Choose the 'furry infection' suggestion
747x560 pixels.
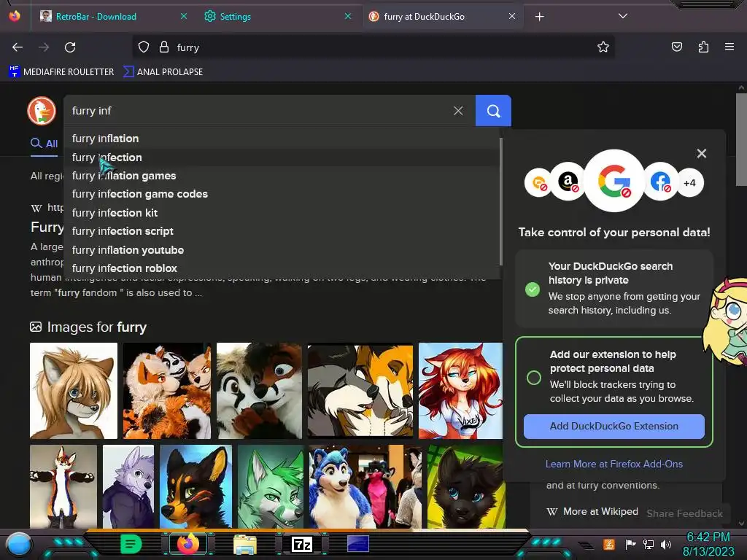click(281, 157)
